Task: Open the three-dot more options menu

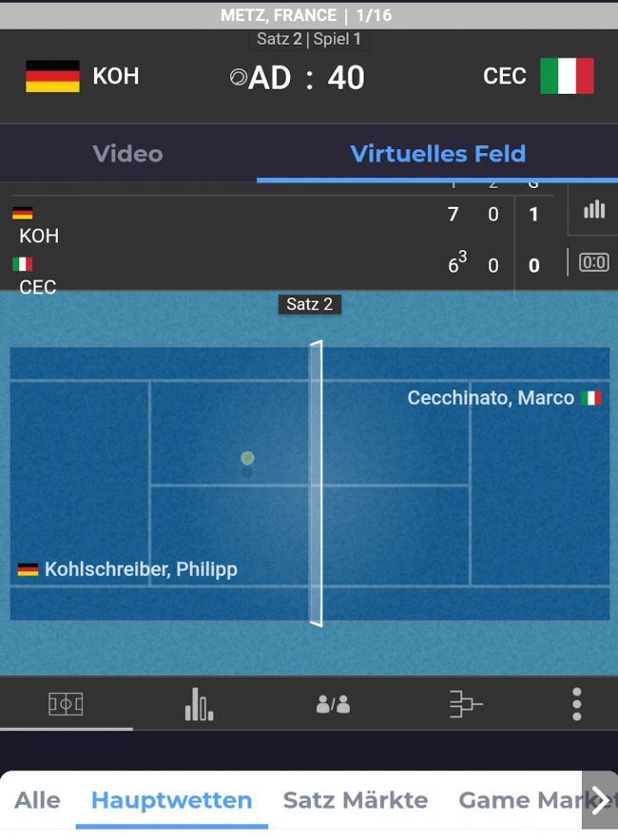Action: pos(576,704)
